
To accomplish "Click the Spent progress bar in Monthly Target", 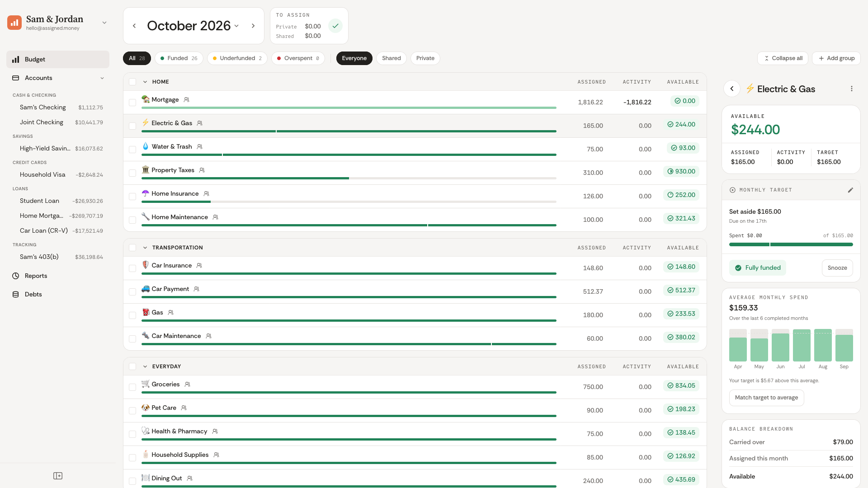I will tap(791, 244).
